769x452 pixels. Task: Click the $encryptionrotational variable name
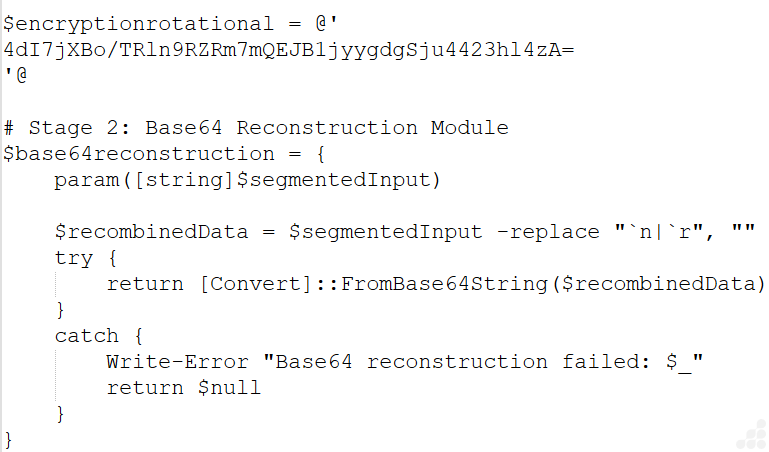coord(137,23)
